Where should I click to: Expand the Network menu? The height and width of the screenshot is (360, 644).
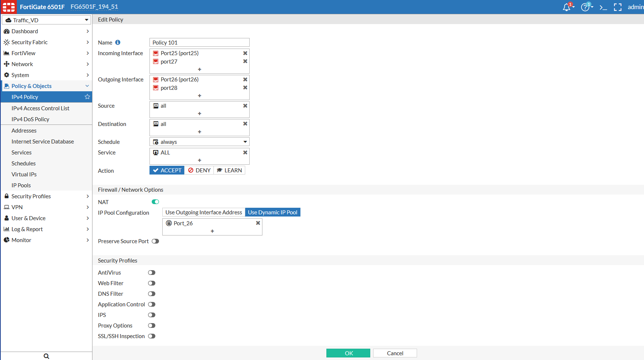pos(46,64)
